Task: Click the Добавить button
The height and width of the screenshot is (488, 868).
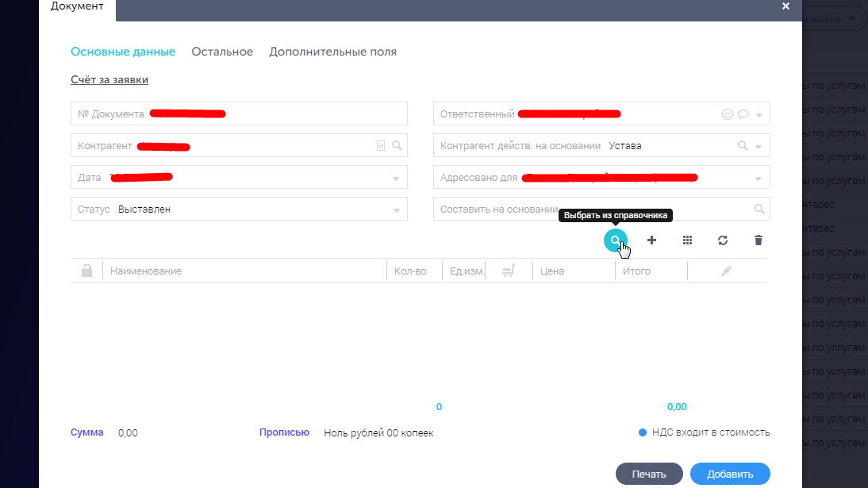Action: (x=730, y=474)
